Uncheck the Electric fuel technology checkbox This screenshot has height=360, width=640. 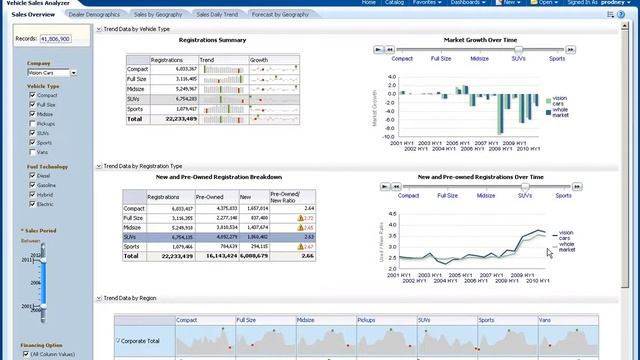pyautogui.click(x=32, y=204)
